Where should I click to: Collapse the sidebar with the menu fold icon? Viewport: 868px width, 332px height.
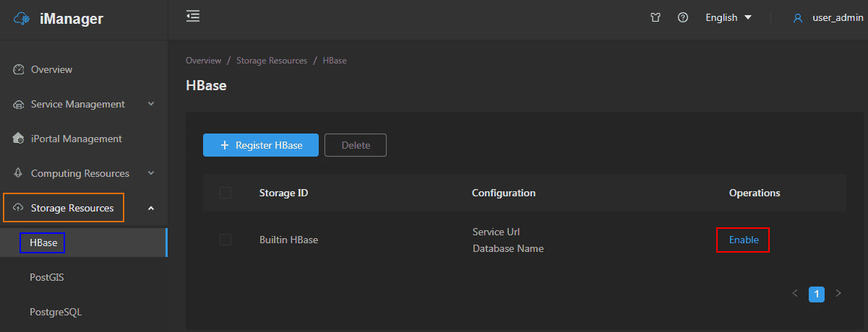[x=193, y=16]
